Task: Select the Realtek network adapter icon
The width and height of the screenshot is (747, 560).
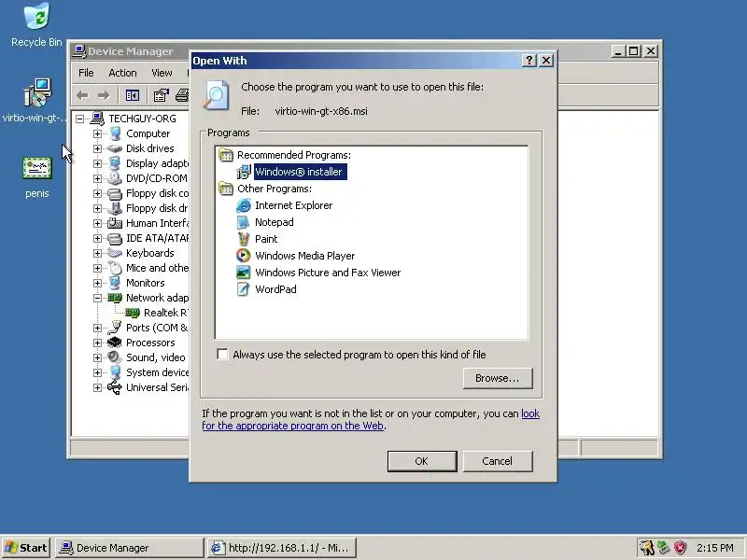Action: click(133, 313)
